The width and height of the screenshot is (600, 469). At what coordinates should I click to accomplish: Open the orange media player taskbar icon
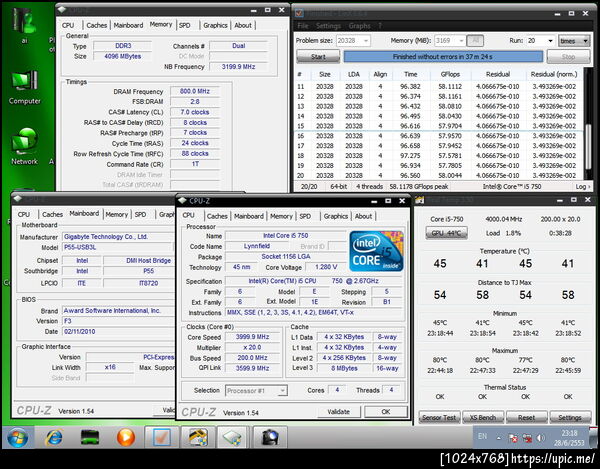point(126,437)
